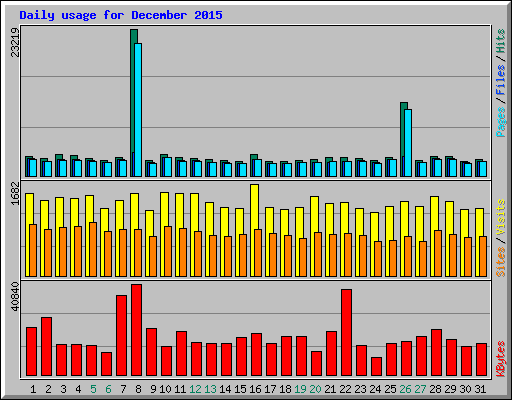Image resolution: width=512 pixels, height=400 pixels.
Task: Click day label 31 on the x-axis
Action: (x=480, y=389)
